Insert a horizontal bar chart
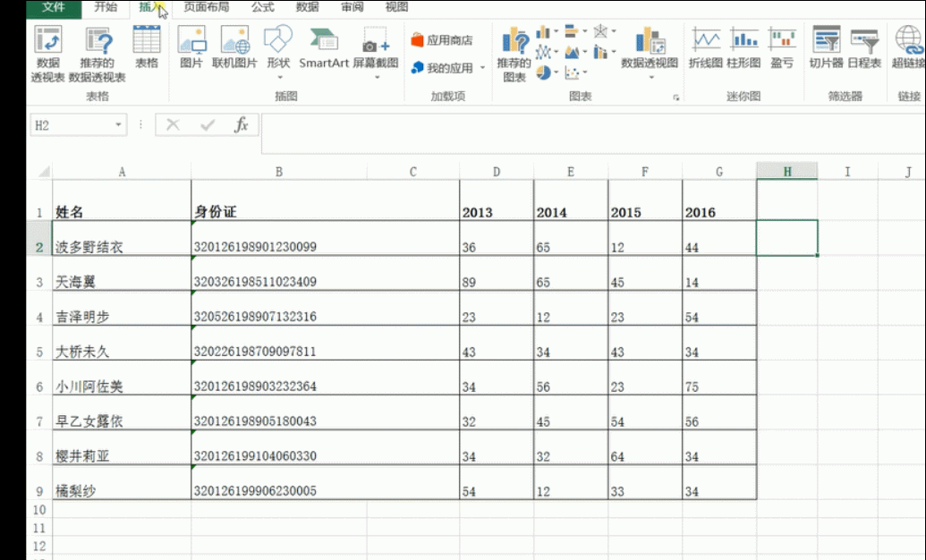Screen dimensions: 926x560 click(x=572, y=30)
